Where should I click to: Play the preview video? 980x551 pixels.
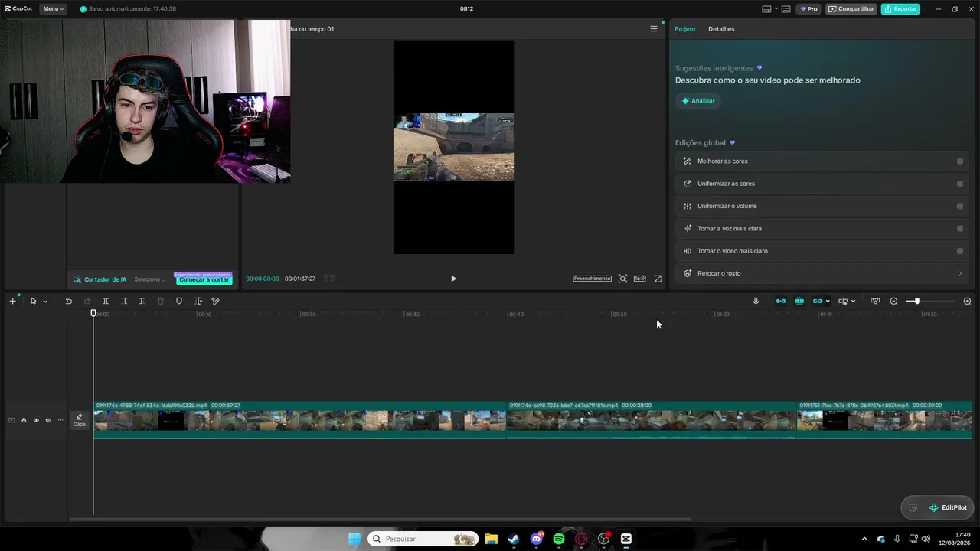point(453,279)
